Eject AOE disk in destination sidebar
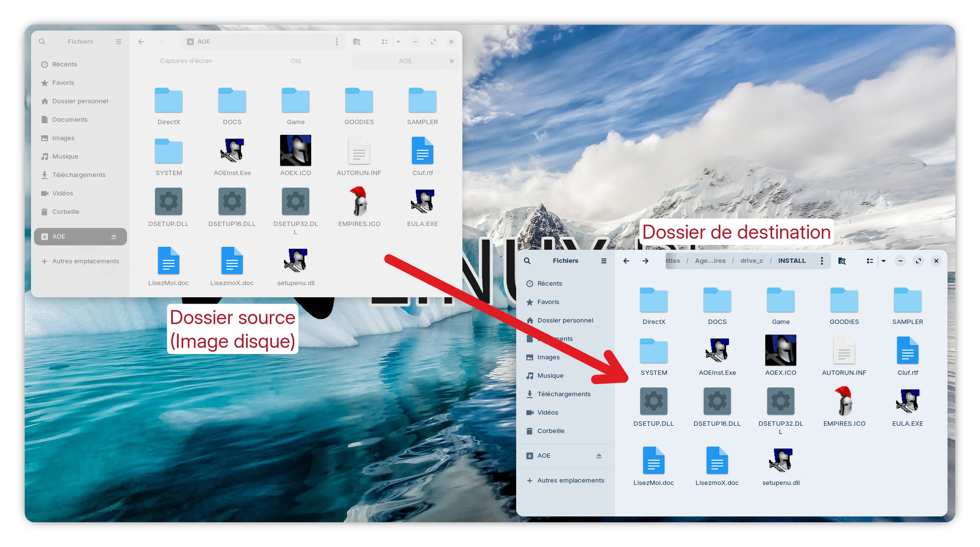 [x=599, y=456]
